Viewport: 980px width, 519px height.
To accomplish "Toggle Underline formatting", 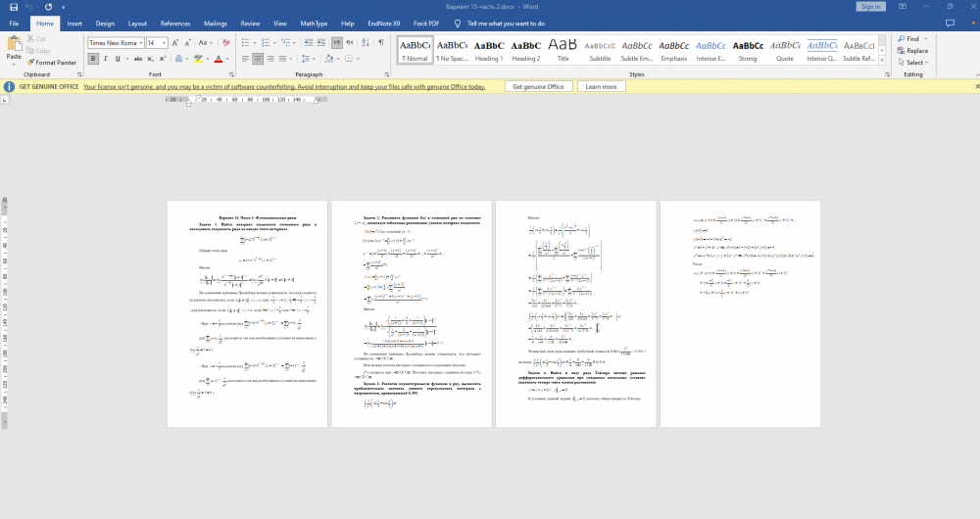I will tap(117, 59).
